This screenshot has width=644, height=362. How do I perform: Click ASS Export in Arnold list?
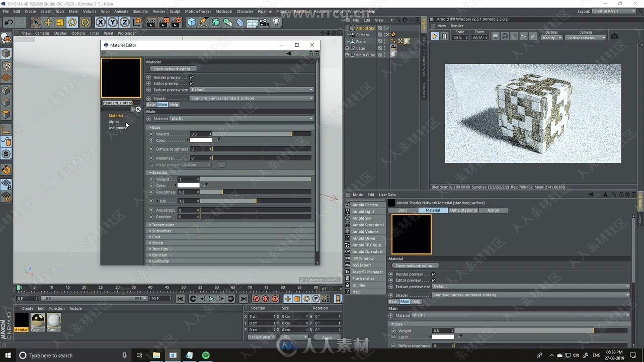coord(361,265)
